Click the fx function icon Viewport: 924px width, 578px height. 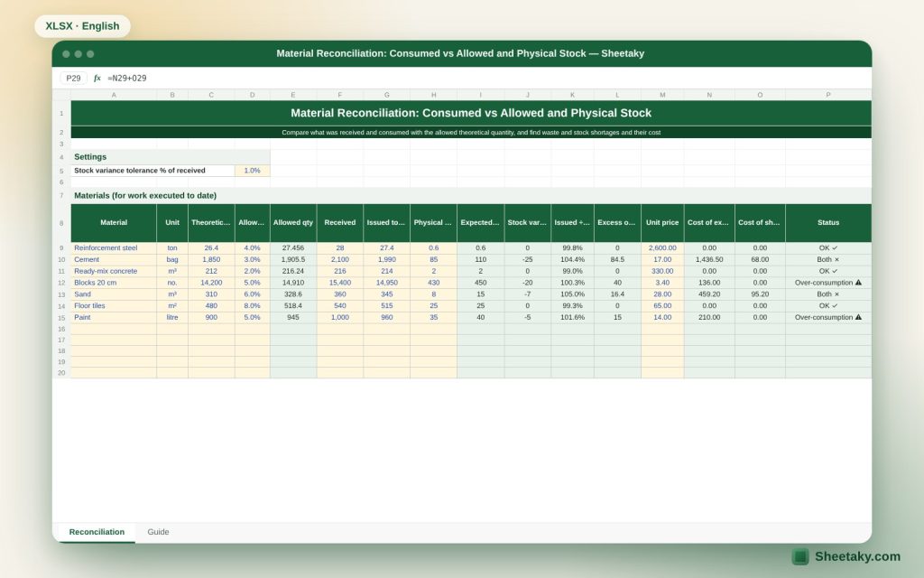tap(97, 78)
